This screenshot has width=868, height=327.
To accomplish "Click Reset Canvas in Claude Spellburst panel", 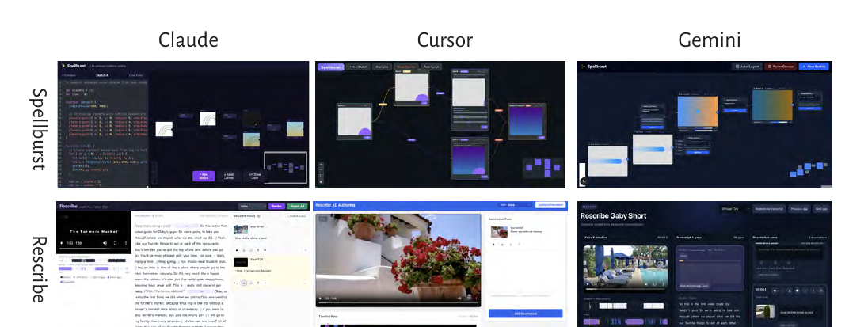I will [x=227, y=176].
